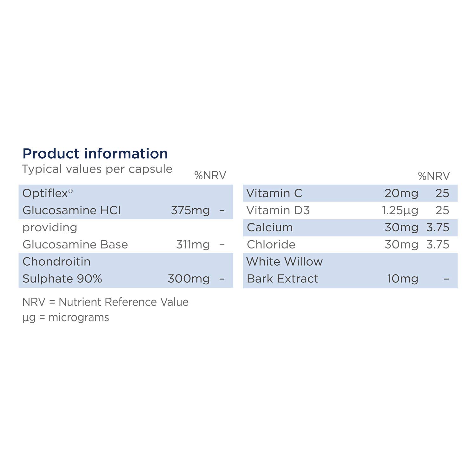Click the Sulphate 90% text
The width and height of the screenshot is (476, 476).
[62, 279]
